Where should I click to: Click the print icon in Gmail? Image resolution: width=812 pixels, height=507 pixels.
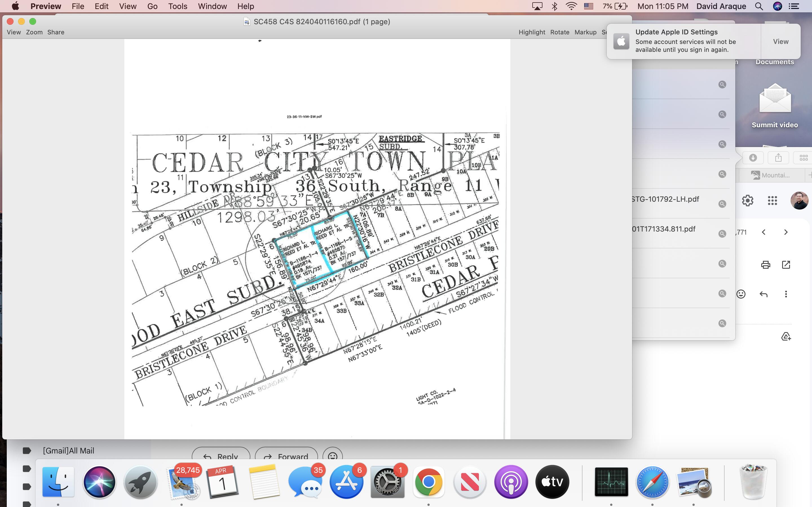[x=765, y=265]
